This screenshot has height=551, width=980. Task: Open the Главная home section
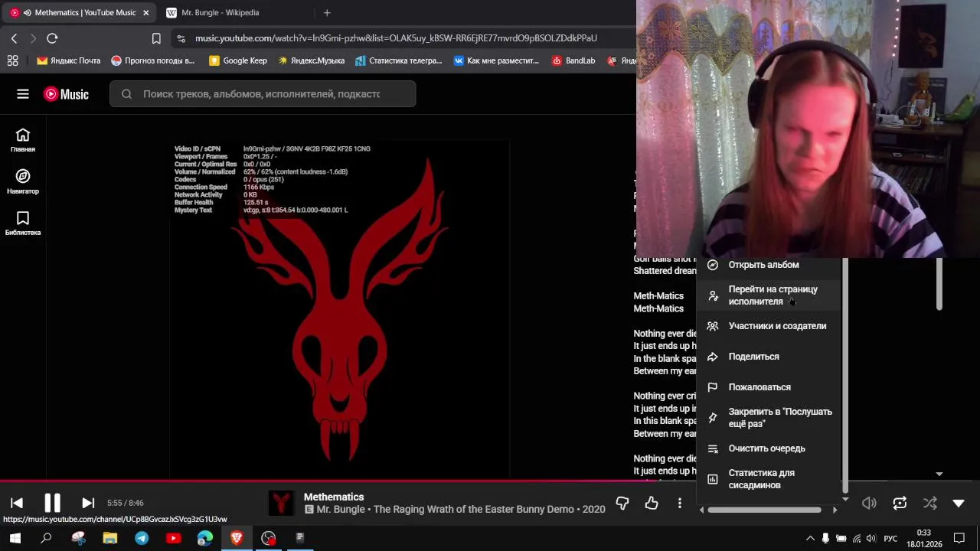(23, 140)
